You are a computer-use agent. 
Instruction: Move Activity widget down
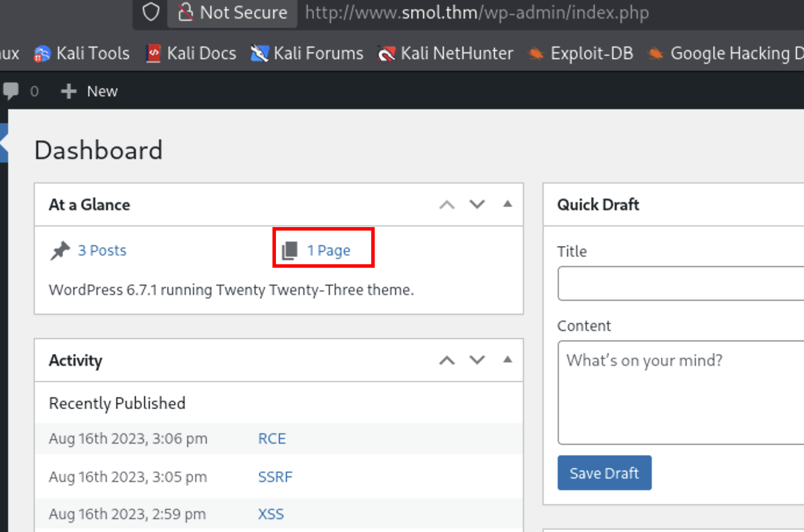click(477, 360)
